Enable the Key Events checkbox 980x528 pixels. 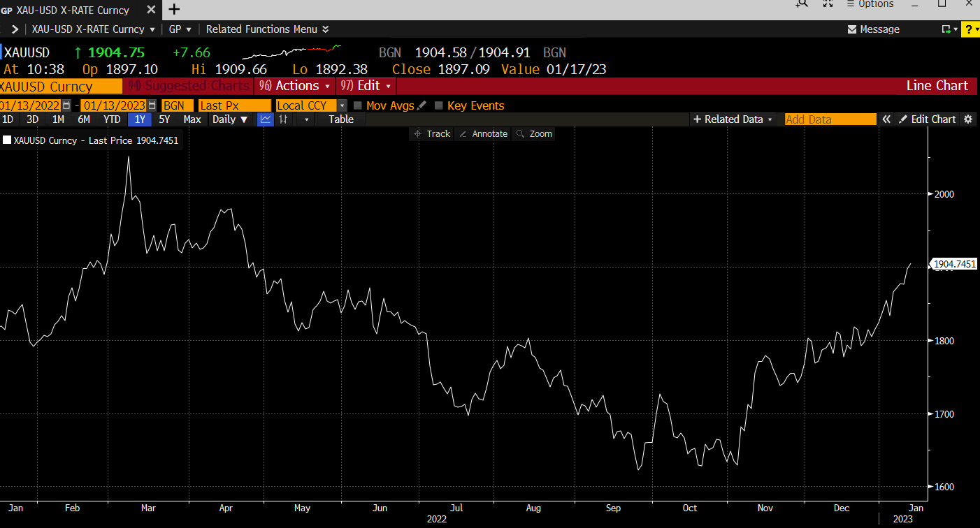[x=438, y=105]
